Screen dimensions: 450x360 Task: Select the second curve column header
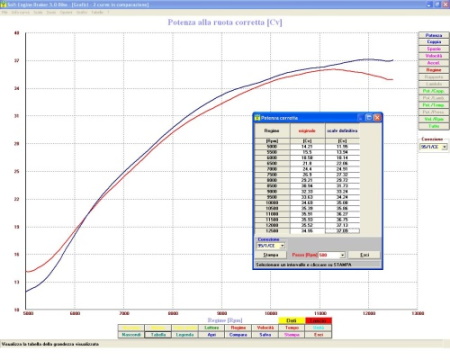342,131
